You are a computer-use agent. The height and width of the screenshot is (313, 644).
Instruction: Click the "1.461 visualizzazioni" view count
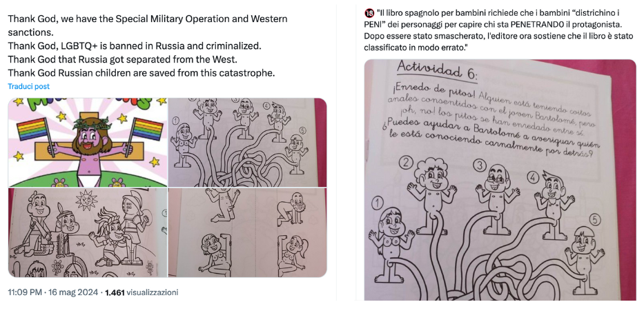(x=142, y=292)
